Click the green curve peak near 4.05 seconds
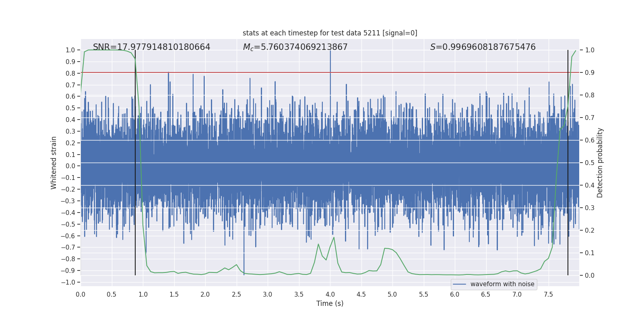 (x=334, y=238)
